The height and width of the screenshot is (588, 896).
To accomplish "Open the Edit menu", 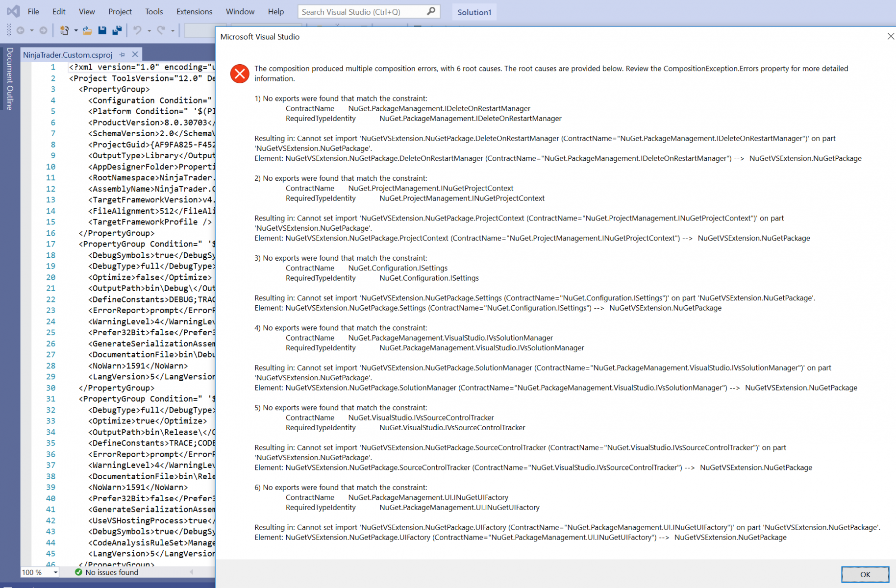I will pos(59,11).
